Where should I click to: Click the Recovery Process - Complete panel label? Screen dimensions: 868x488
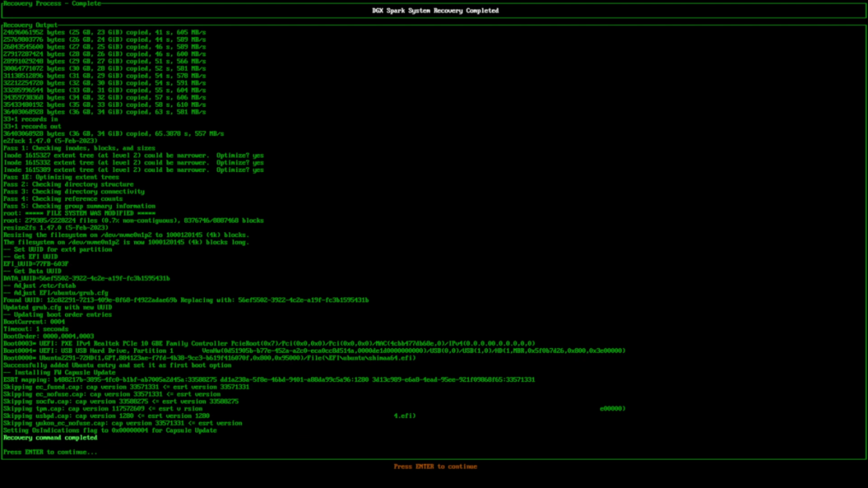point(52,3)
